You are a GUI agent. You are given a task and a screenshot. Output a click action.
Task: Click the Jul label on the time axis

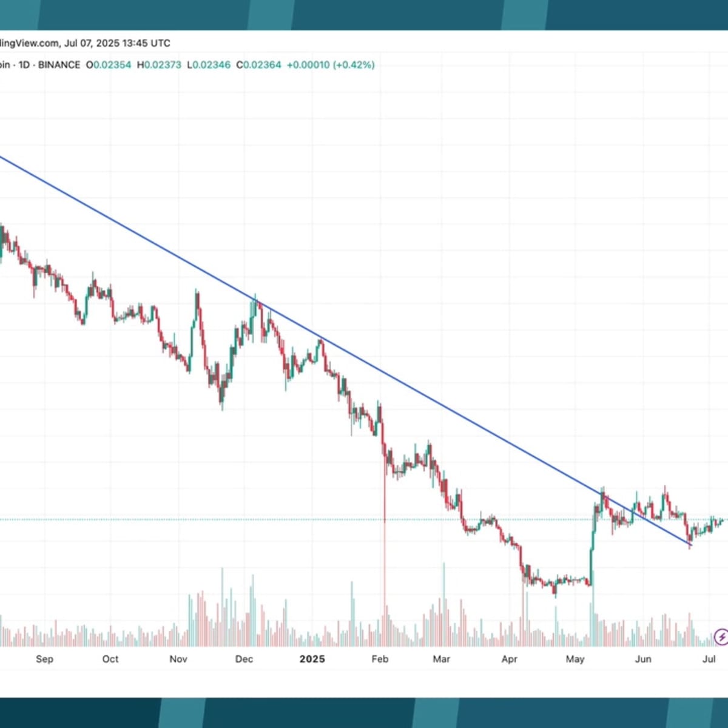point(709,659)
